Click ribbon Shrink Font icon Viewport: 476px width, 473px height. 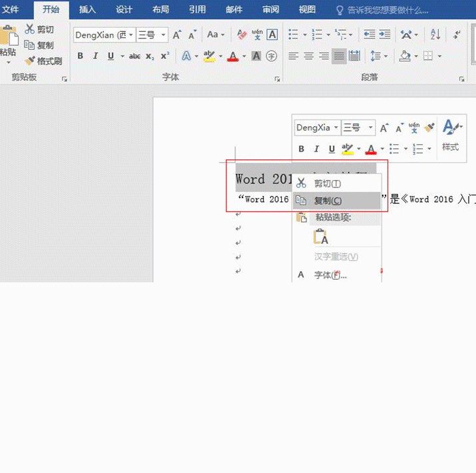[x=193, y=35]
